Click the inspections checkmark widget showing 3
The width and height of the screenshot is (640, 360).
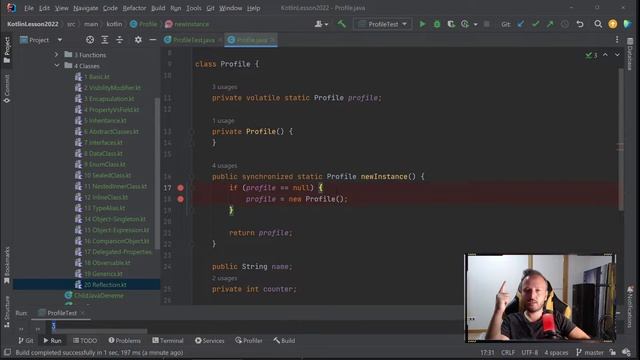[591, 55]
